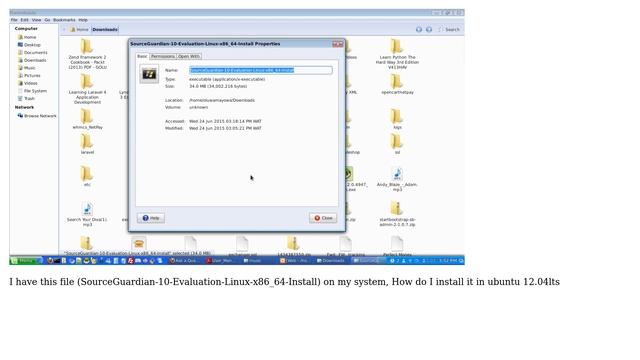Select Downloads in the sidebar
Viewport: 640px width, 360px height.
point(32,60)
